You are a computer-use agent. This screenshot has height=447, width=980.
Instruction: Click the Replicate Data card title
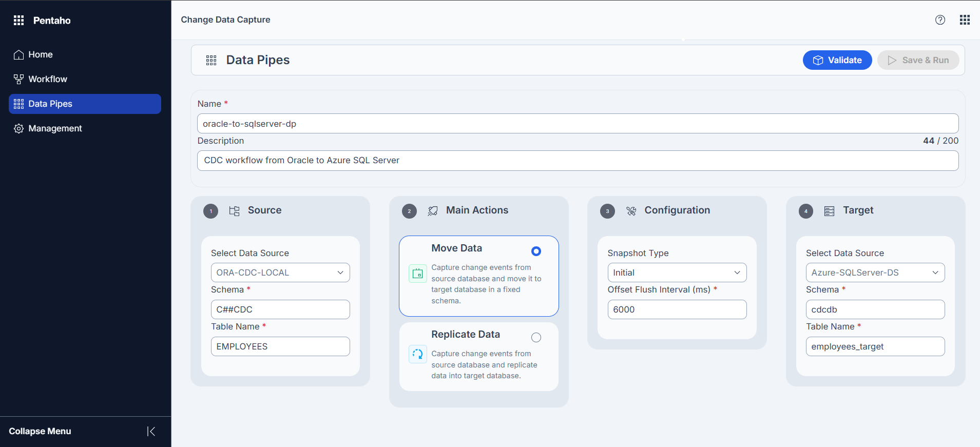click(x=466, y=335)
